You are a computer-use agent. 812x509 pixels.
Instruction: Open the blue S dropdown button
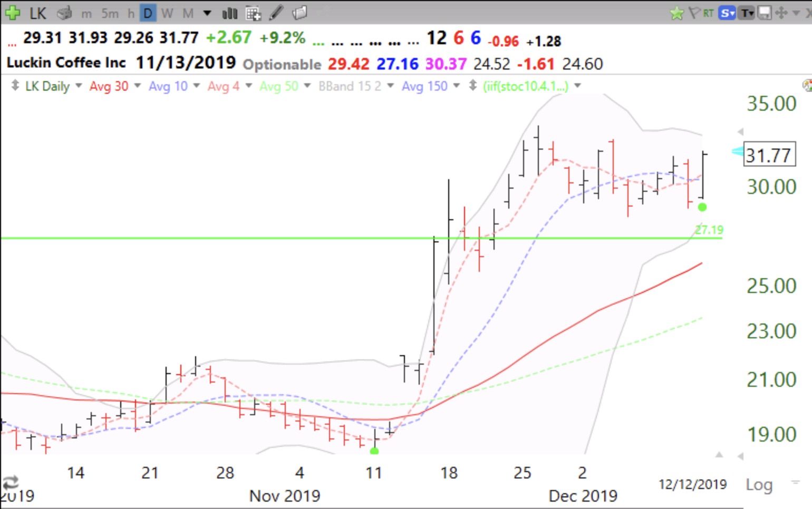728,13
